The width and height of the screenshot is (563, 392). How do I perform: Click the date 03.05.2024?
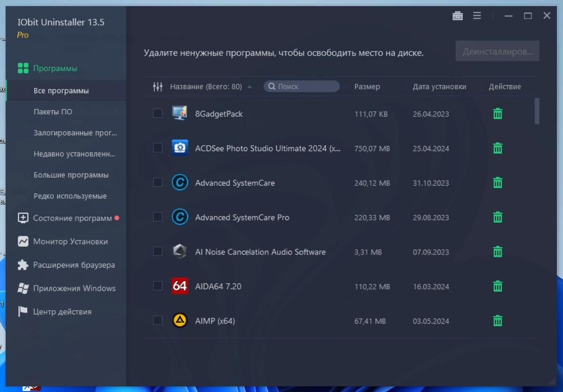(x=431, y=321)
